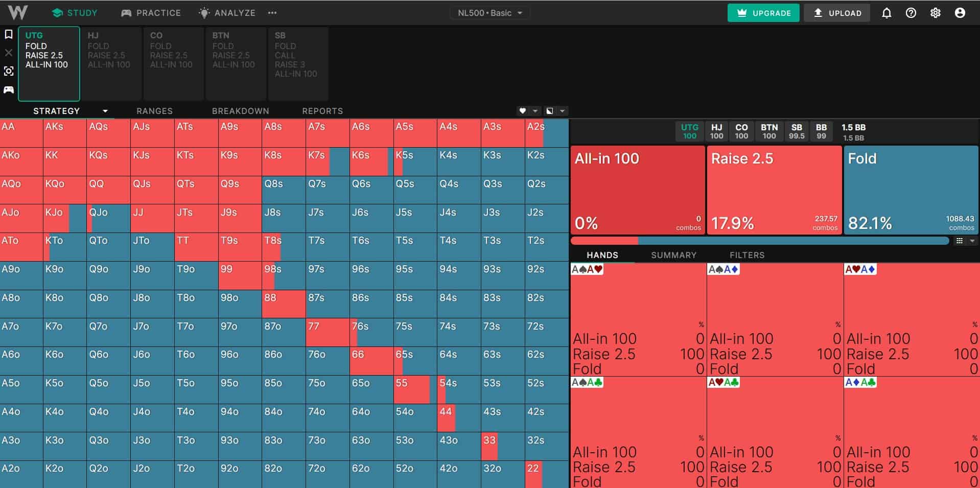Screen dimensions: 980x488
Task: Open the notifications bell
Action: 886,13
